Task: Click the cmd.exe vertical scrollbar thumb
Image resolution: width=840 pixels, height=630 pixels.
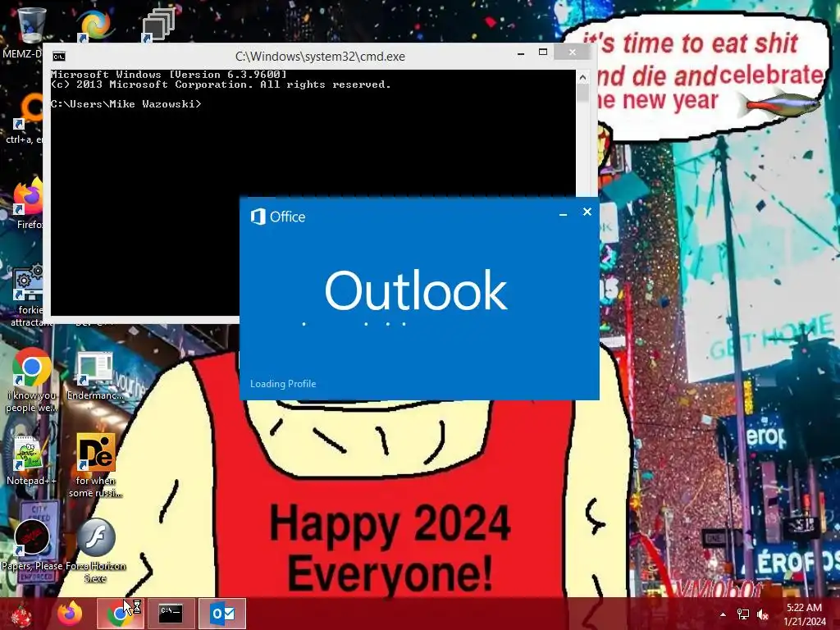Action: click(583, 94)
